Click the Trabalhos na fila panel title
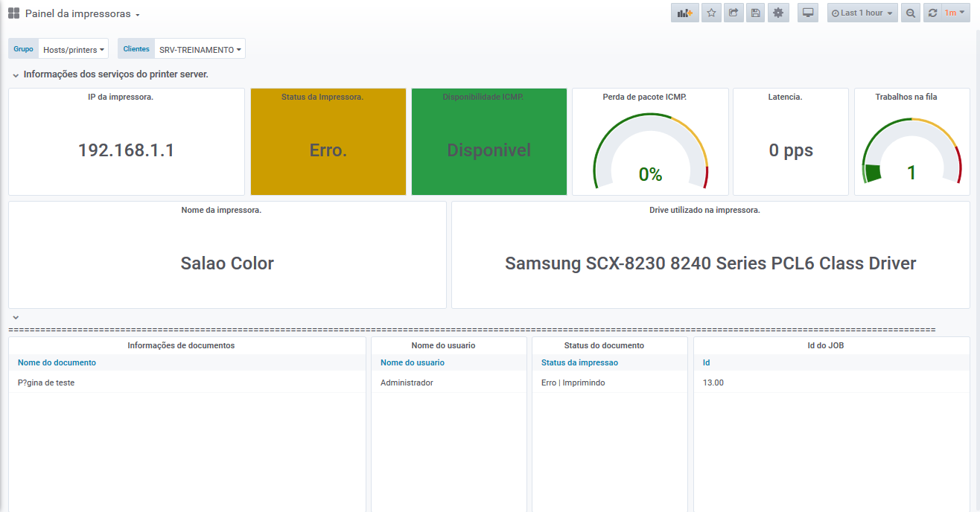The height and width of the screenshot is (512, 980). coord(906,97)
